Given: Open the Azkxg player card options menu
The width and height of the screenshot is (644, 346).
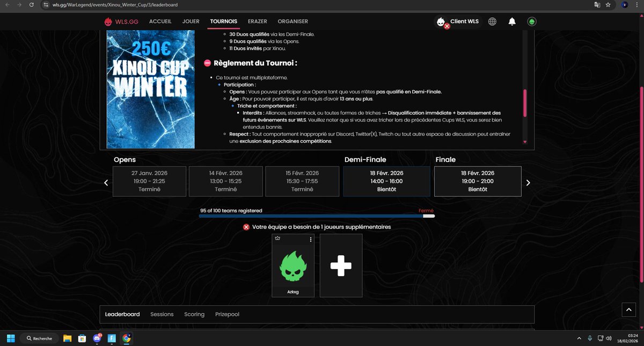Looking at the screenshot, I should click(311, 240).
